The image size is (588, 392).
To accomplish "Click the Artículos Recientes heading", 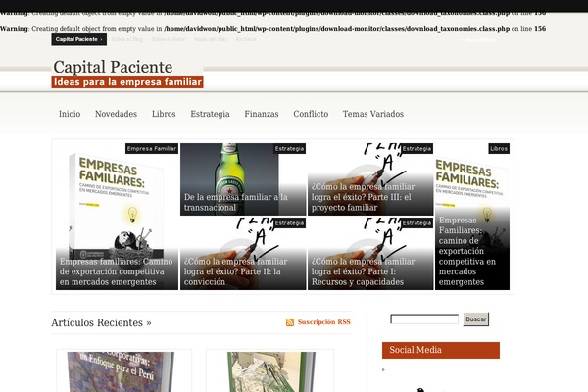I will point(101,322).
